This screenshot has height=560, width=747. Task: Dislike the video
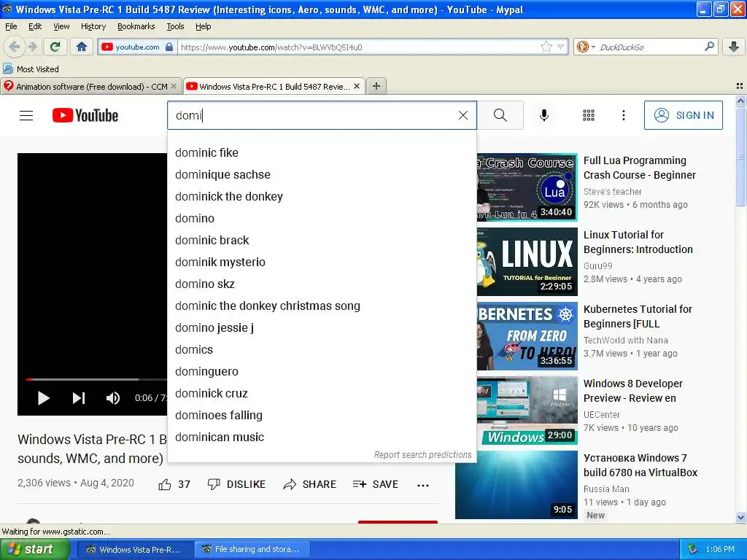(236, 484)
